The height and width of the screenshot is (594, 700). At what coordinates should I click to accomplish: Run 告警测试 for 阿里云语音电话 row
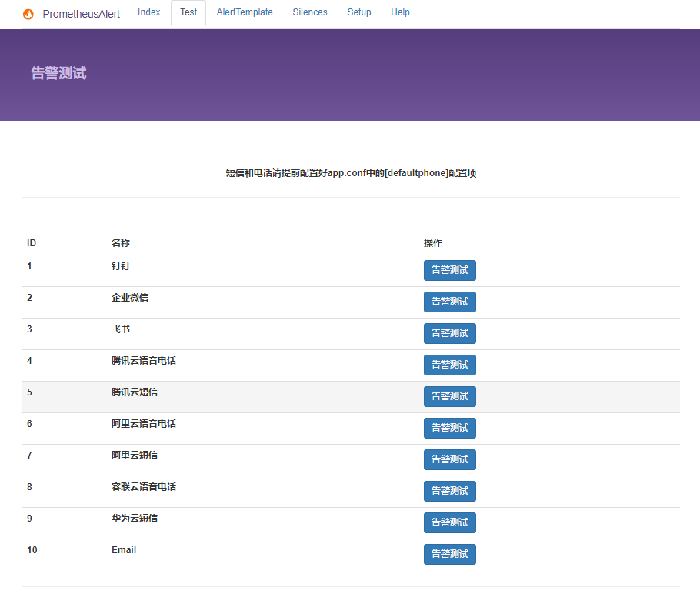click(x=449, y=428)
